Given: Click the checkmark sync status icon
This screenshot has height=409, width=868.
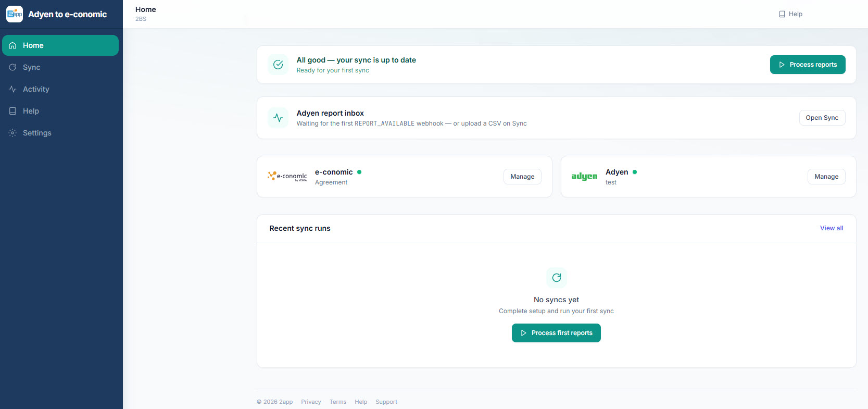Looking at the screenshot, I should click(278, 65).
